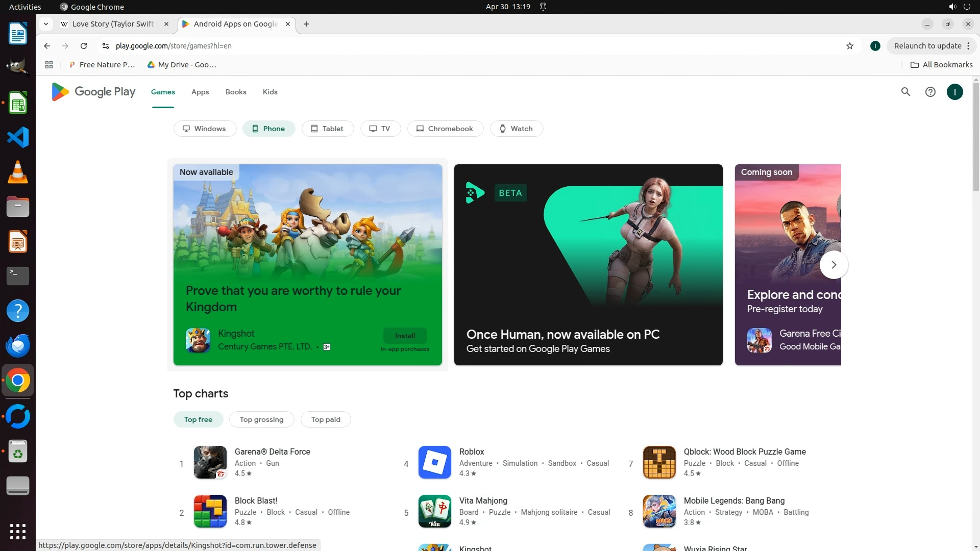
Task: Open the Google Play account avatar
Action: (954, 92)
